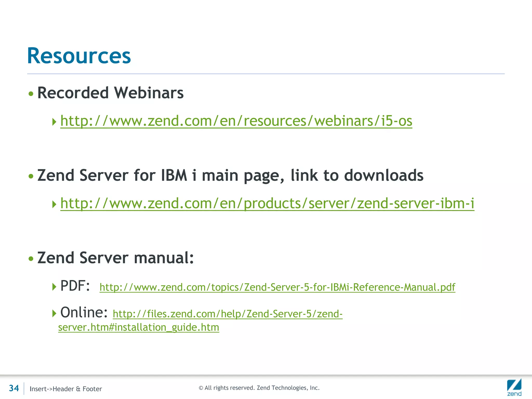The height and width of the screenshot is (399, 532).
Task: Click "Insert->Header & Footer" footer text
Action: [x=66, y=389]
